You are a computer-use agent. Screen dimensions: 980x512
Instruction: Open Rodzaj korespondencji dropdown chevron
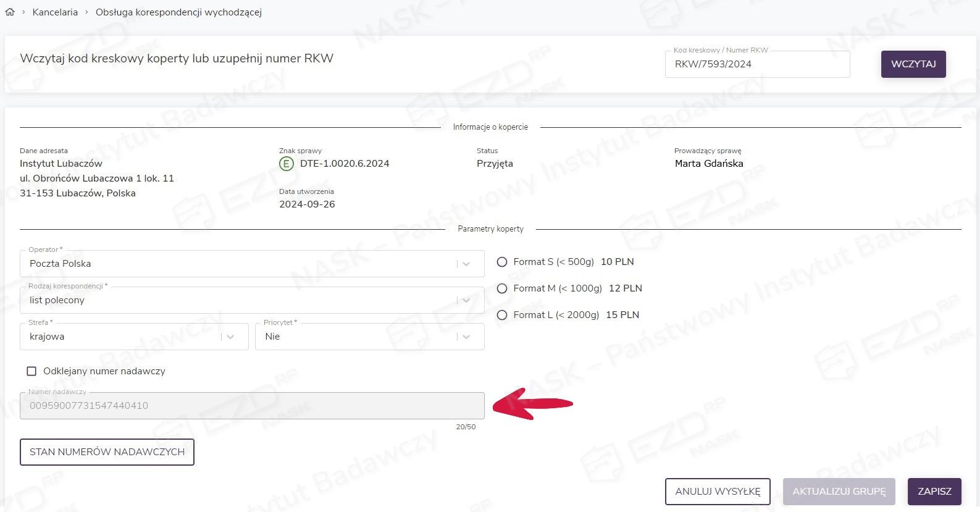(x=466, y=300)
